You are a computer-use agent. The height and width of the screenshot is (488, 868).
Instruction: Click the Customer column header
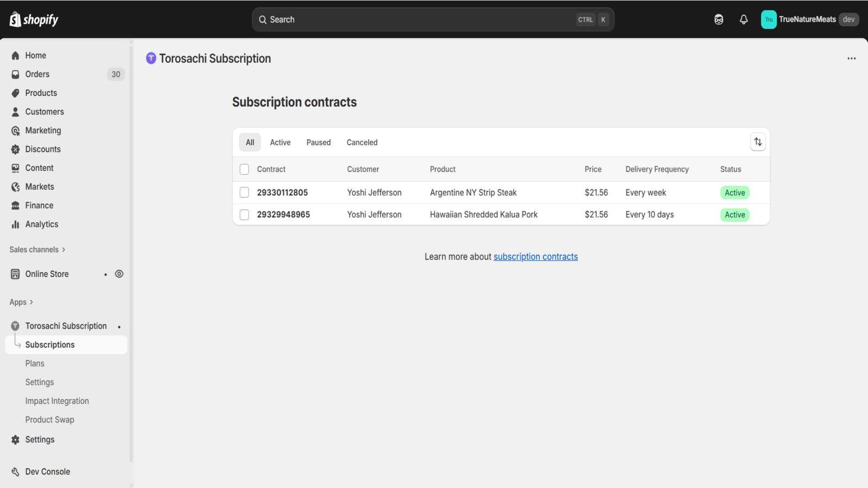(x=363, y=169)
